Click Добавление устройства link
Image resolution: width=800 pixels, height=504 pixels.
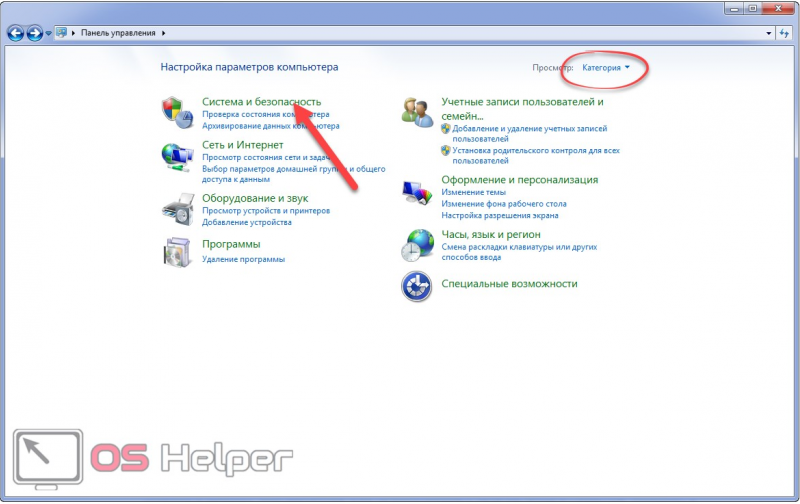tap(246, 222)
